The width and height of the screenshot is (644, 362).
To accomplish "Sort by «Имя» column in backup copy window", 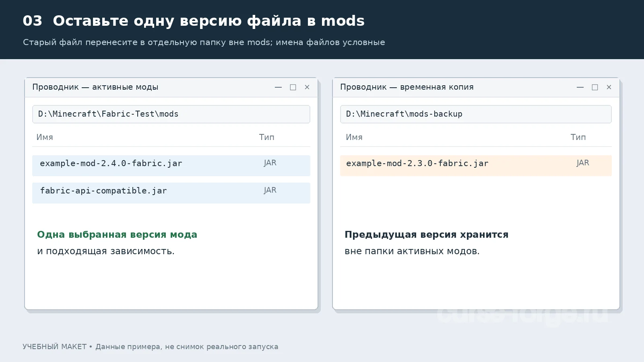I will [x=354, y=137].
